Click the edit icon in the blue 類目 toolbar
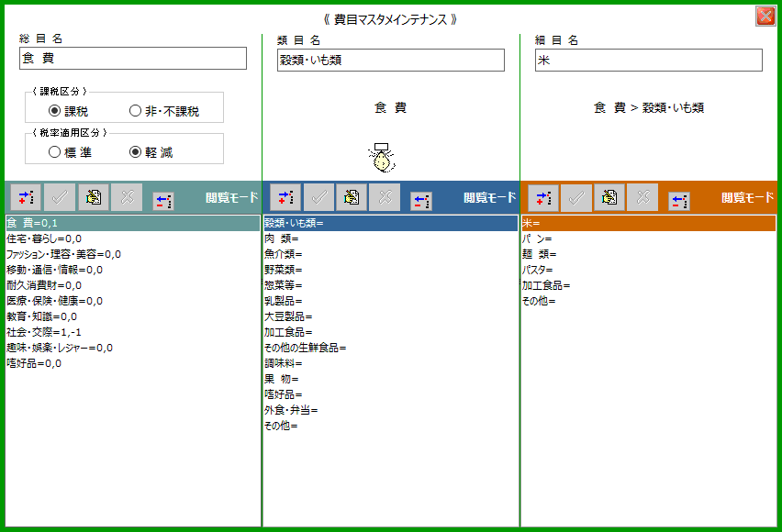The height and width of the screenshot is (532, 782). click(x=352, y=197)
